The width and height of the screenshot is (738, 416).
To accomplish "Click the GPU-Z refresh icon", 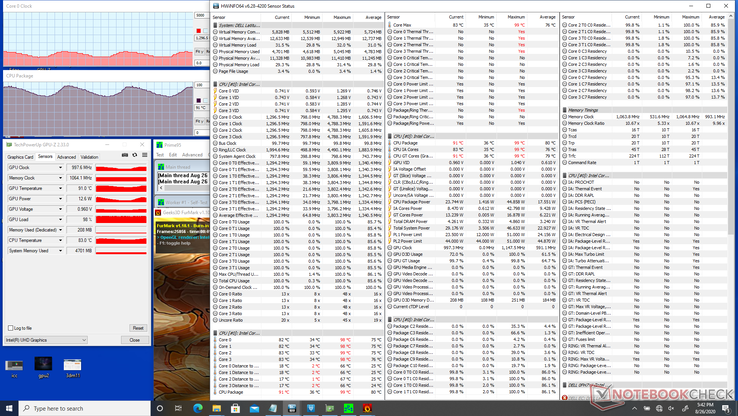I will tap(135, 155).
